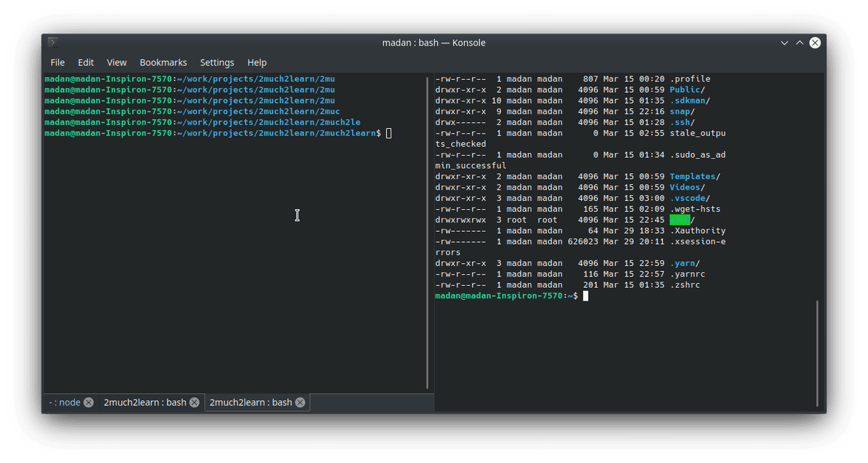Screen dimensions: 868x463
Task: Click the right terminal pane's scrollbar handle
Action: point(817,353)
